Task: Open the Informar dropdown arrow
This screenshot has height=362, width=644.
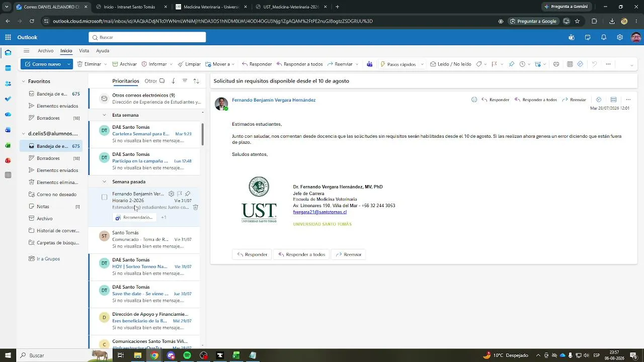Action: pos(171,64)
